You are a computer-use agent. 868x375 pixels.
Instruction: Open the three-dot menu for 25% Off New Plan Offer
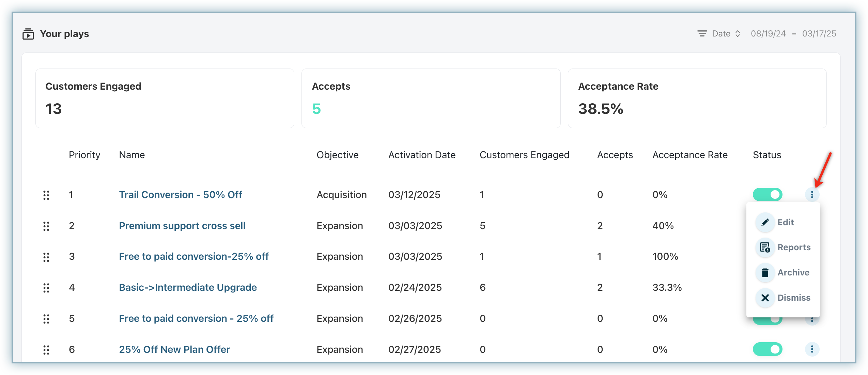(x=812, y=349)
